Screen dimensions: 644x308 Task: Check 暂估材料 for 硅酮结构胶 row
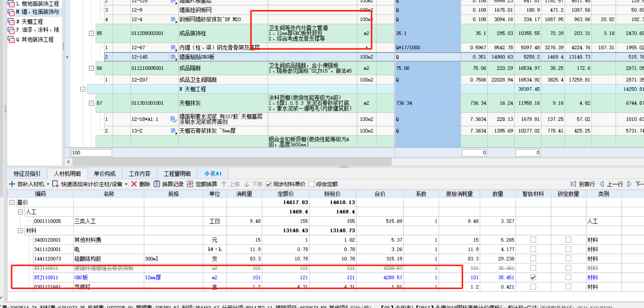(533, 259)
